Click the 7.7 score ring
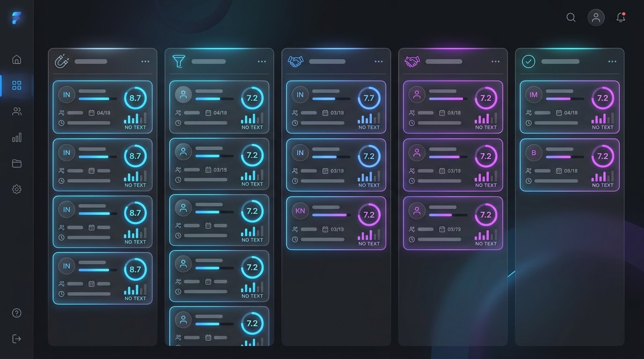Viewport: 644px width, 359px height. [369, 98]
